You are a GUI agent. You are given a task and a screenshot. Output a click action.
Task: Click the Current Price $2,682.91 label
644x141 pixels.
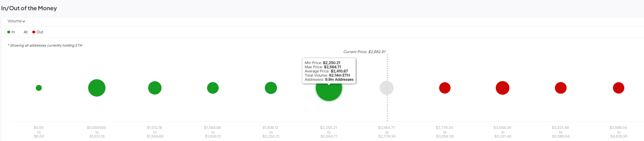(364, 52)
